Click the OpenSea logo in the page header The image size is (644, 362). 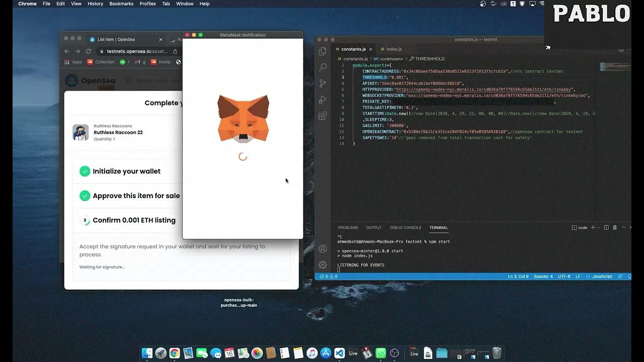pyautogui.click(x=91, y=80)
